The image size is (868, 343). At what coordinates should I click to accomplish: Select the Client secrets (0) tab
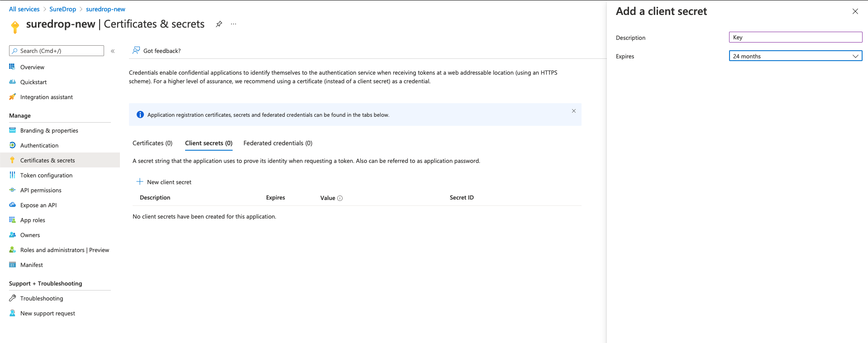(209, 143)
